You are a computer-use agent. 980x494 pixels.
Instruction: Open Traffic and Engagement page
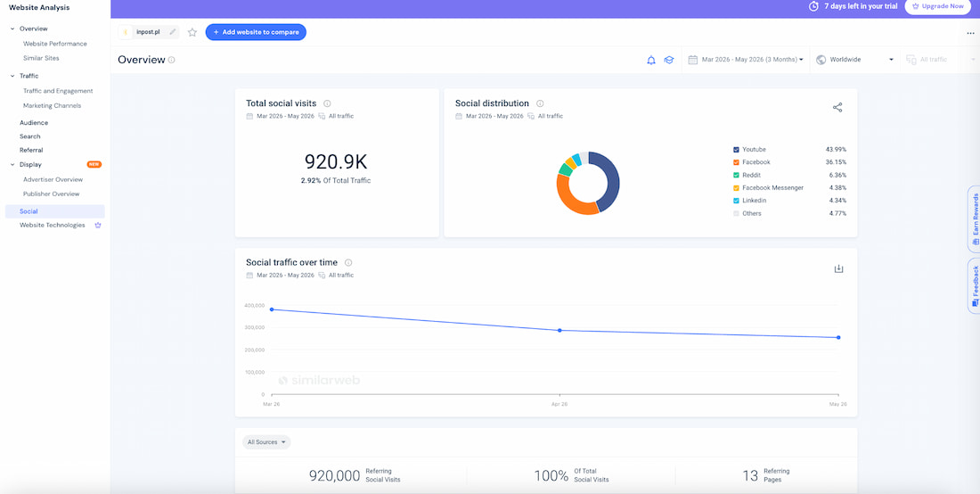click(58, 91)
